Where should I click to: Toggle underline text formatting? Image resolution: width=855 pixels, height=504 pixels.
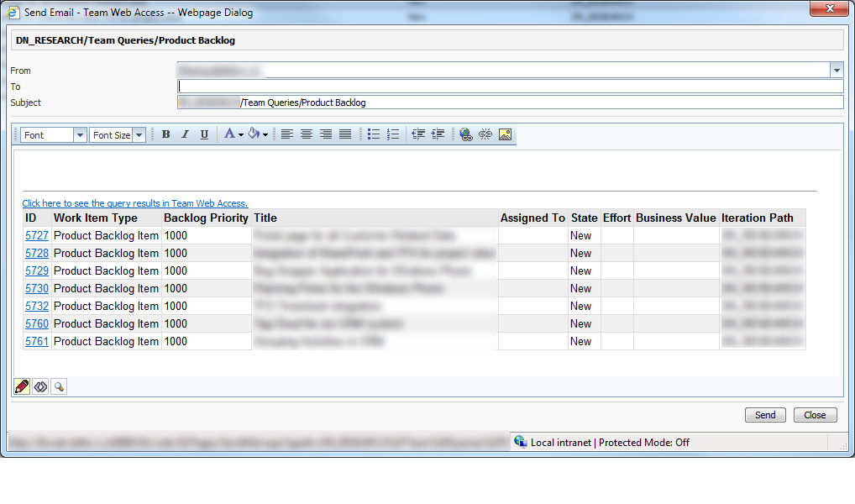pos(204,134)
